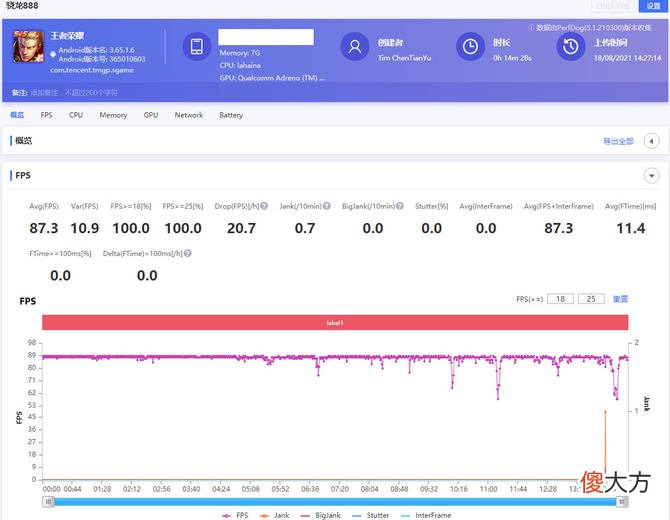Open the Network tab
670x520 pixels.
189,115
